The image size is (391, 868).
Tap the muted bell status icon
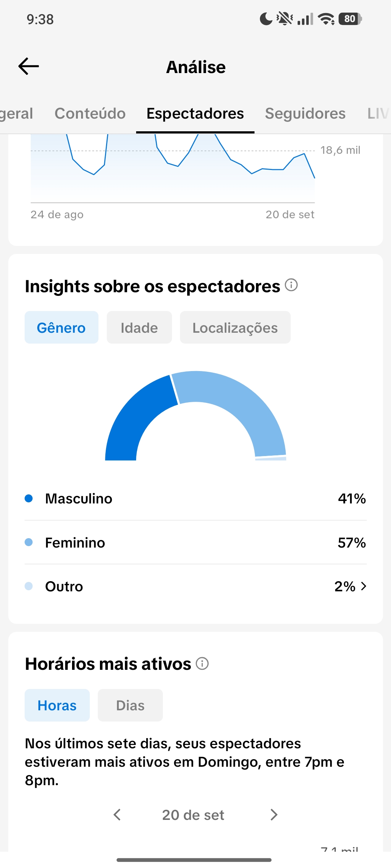[x=285, y=19]
